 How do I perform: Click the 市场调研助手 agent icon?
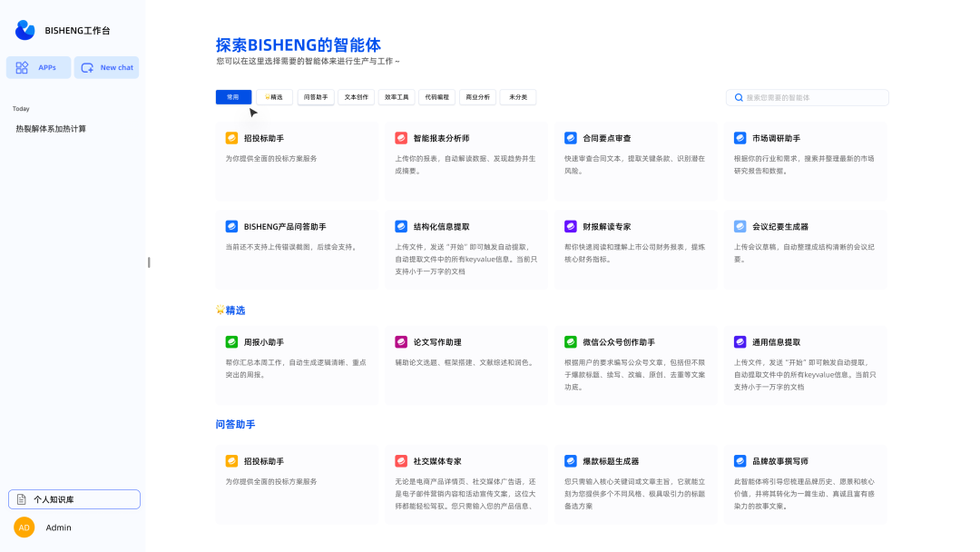(x=740, y=138)
